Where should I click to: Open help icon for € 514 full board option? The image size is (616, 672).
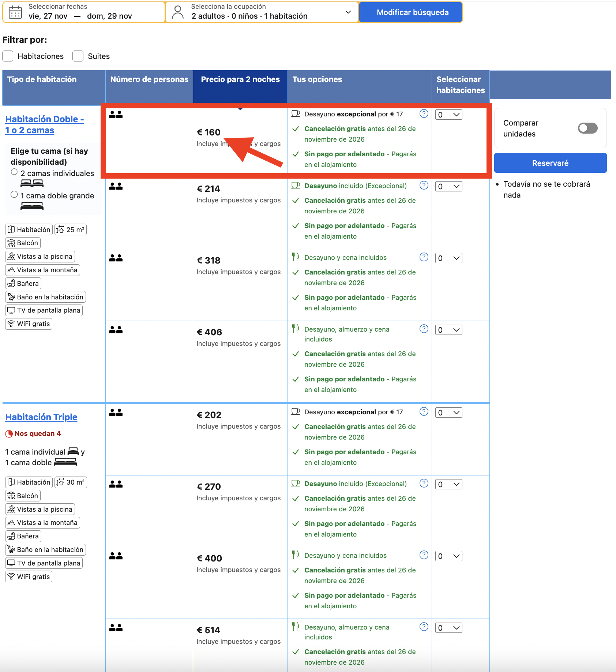pyautogui.click(x=424, y=627)
